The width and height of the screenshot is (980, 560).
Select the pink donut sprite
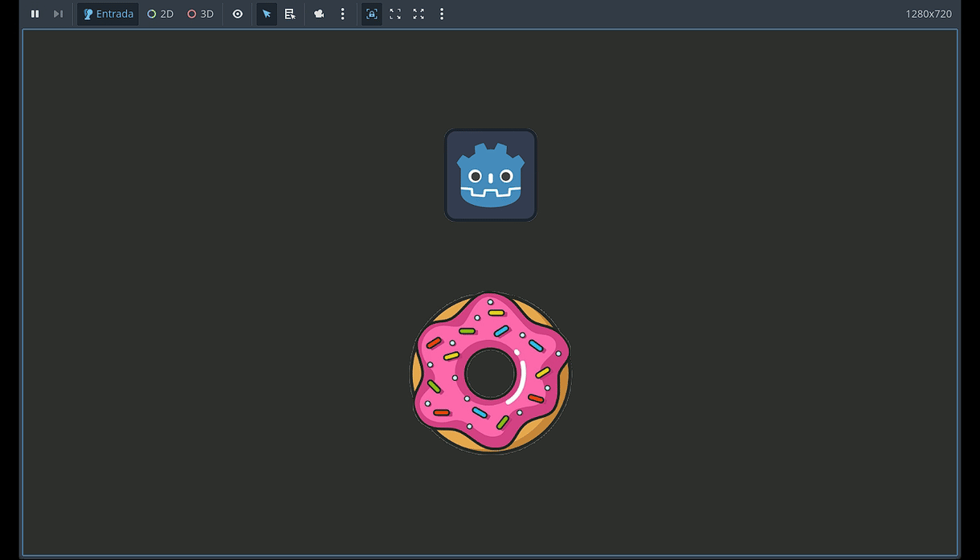pos(491,373)
